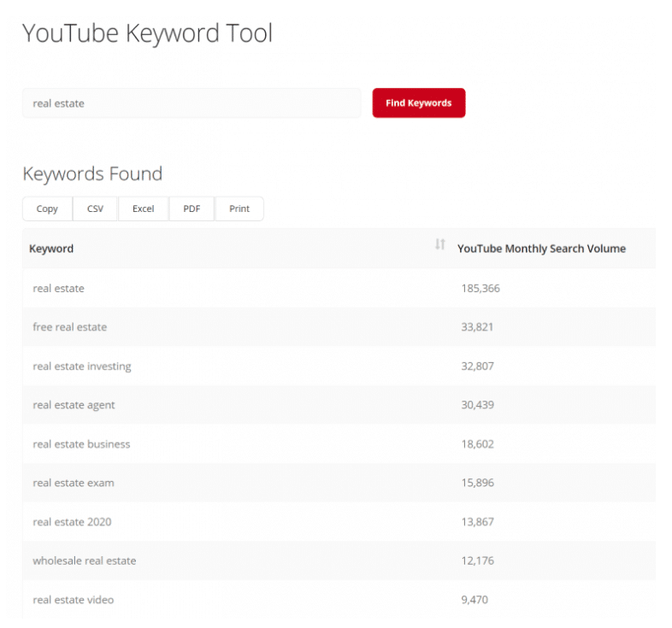This screenshot has width=672, height=628.
Task: Focus the search field containing 'real estate'
Action: 192,103
